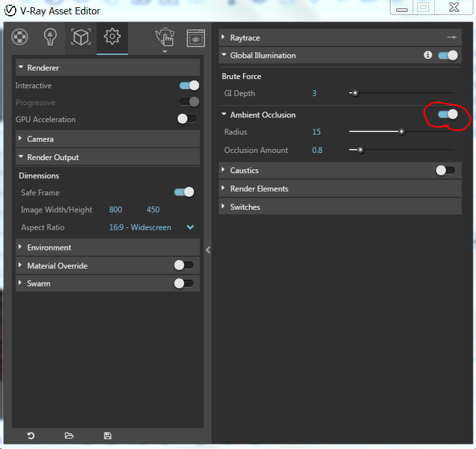Screen dimensions: 476x449
Task: Show the V-Ray Frame Buffer window
Action: (x=196, y=38)
